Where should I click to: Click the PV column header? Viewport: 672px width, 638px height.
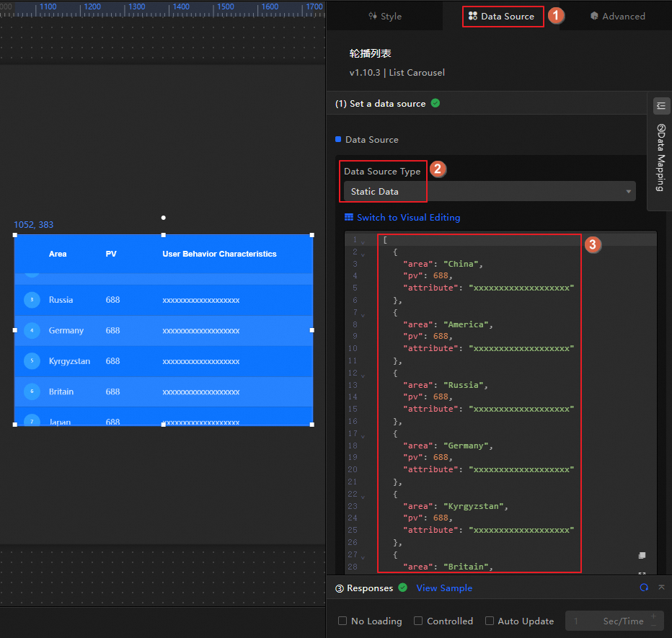[x=111, y=254]
